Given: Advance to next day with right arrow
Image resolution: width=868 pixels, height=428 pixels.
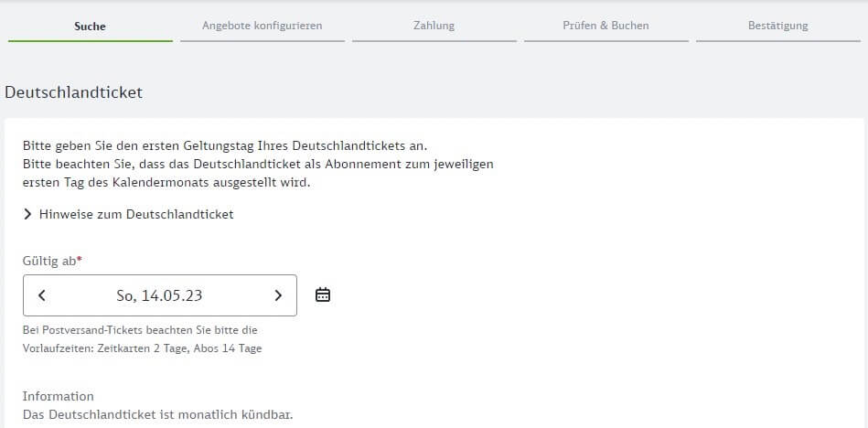Looking at the screenshot, I should click(278, 295).
